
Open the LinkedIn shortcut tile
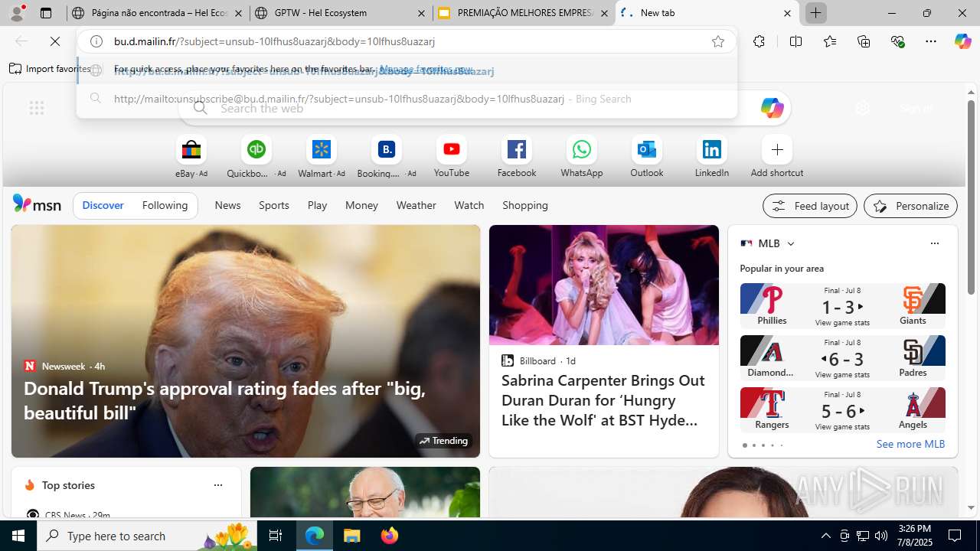[712, 157]
